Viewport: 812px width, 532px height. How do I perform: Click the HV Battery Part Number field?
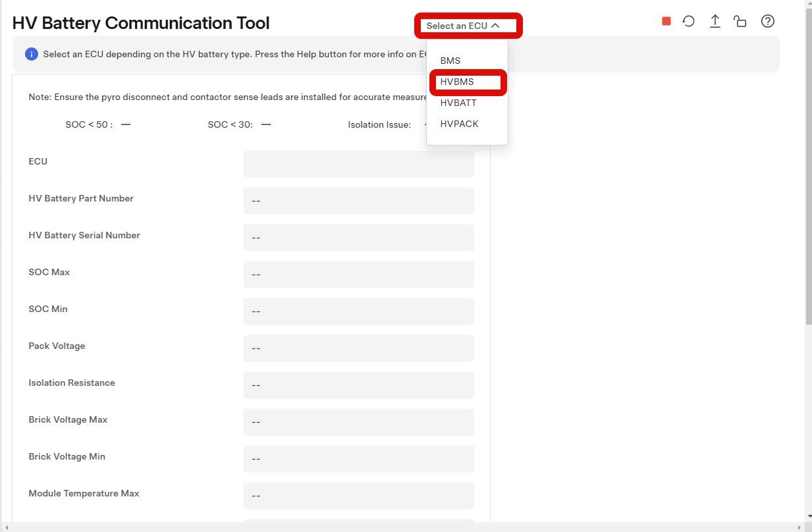[358, 201]
